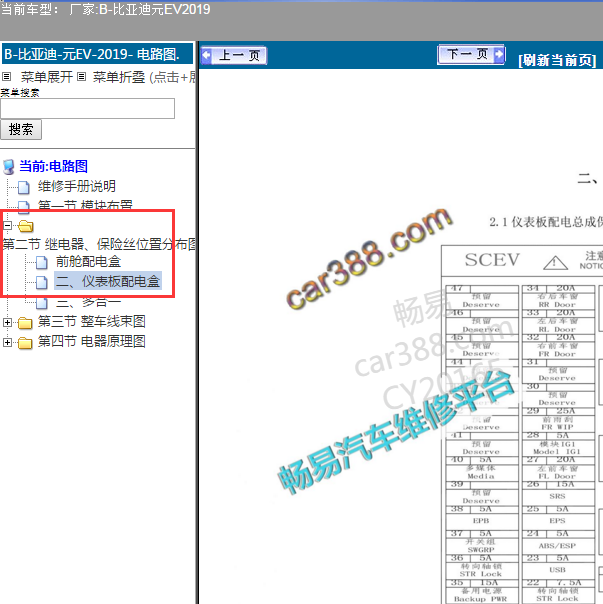Click page icon of 三、多合一
This screenshot has height=604, width=603.
pyautogui.click(x=42, y=303)
